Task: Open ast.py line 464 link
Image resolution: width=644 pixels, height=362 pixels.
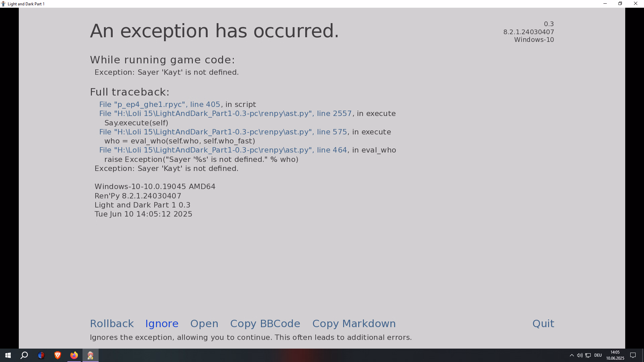Action: tap(223, 150)
